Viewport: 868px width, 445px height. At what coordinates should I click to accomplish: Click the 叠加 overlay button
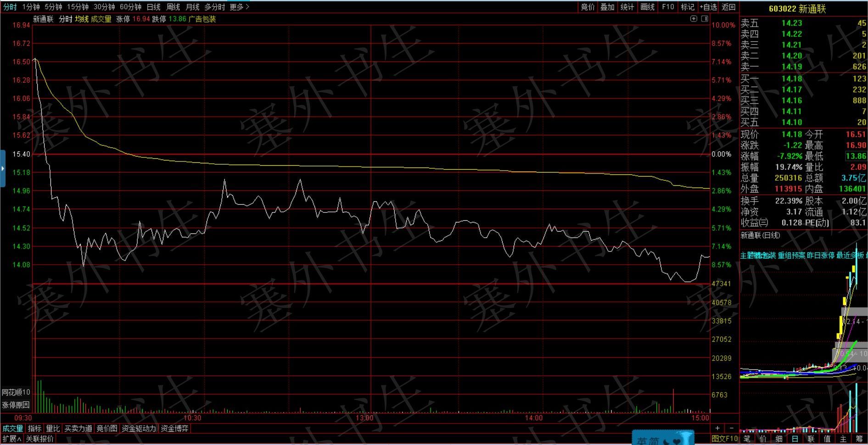607,7
